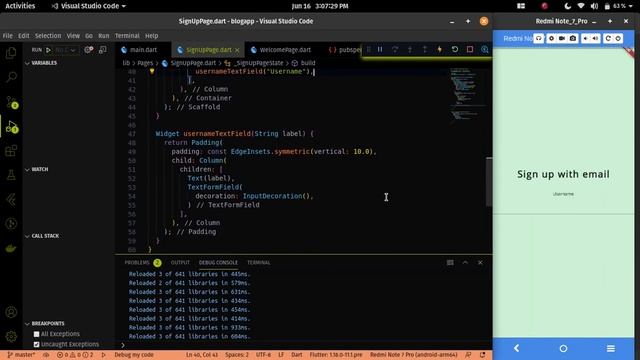Stop the debug session
Screen dimensions: 640x360
tap(470, 49)
